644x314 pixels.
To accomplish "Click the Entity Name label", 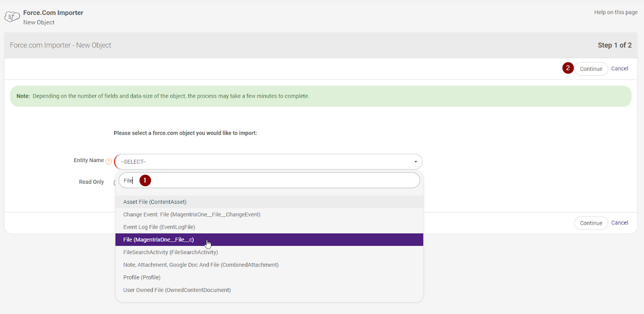I will click(x=89, y=160).
